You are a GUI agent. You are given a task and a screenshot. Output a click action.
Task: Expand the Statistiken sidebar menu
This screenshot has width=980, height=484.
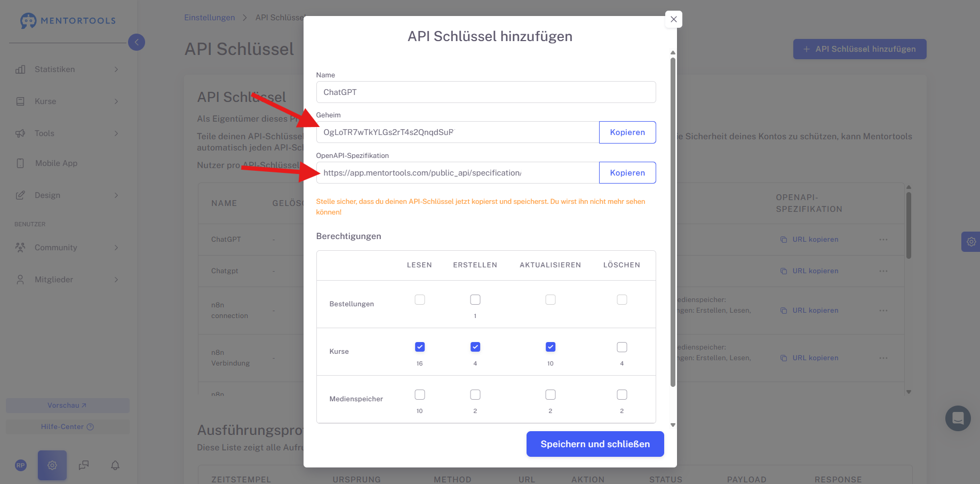coord(68,69)
